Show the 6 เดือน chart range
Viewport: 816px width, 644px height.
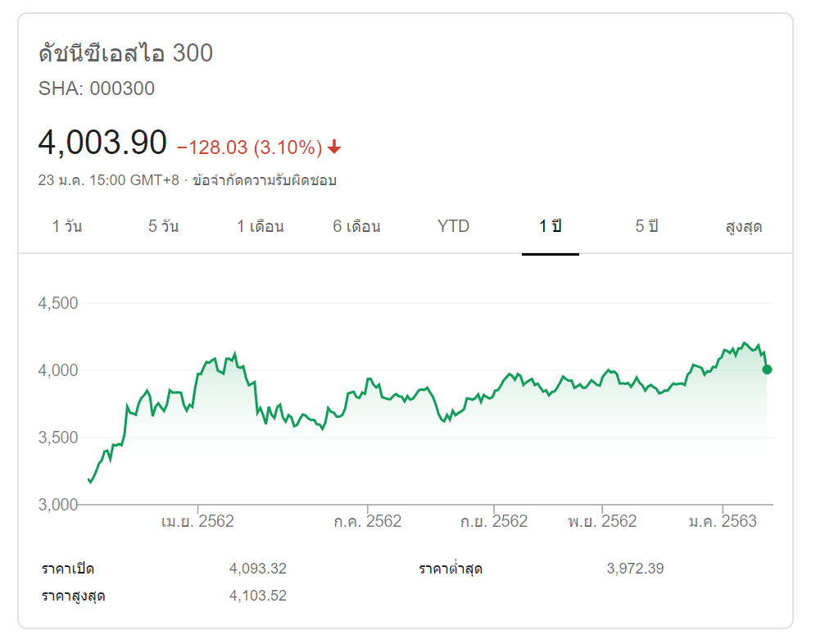[x=356, y=227]
